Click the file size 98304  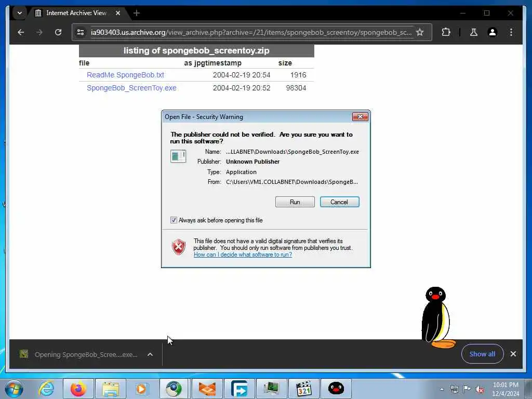pyautogui.click(x=296, y=88)
